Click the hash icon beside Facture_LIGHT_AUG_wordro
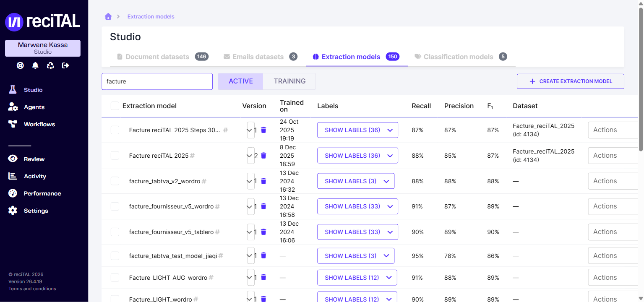 point(211,278)
